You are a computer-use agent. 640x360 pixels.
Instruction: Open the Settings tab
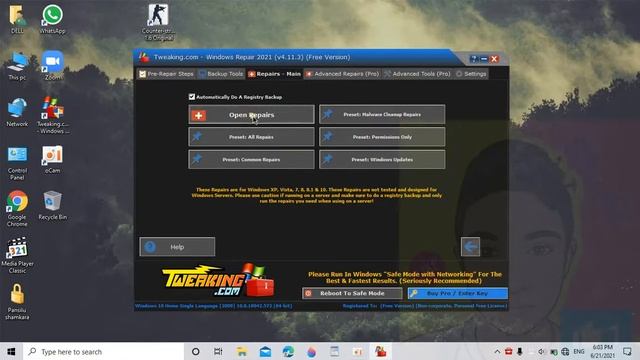(471, 74)
